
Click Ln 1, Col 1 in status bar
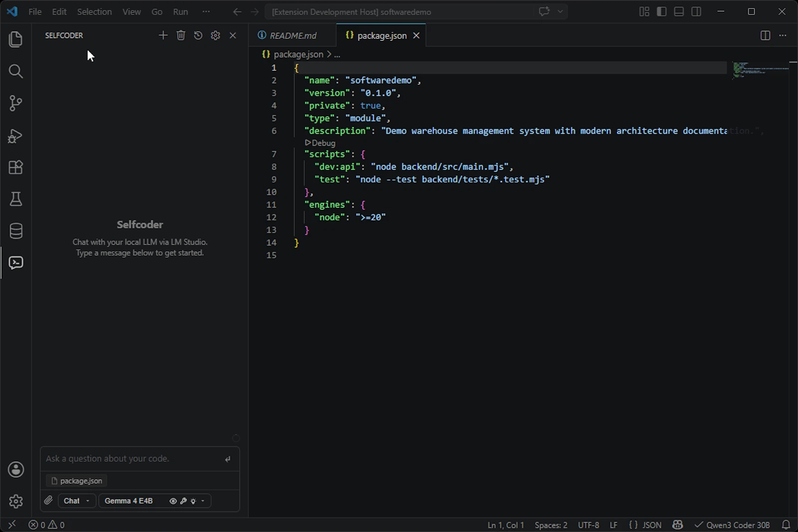(x=506, y=525)
